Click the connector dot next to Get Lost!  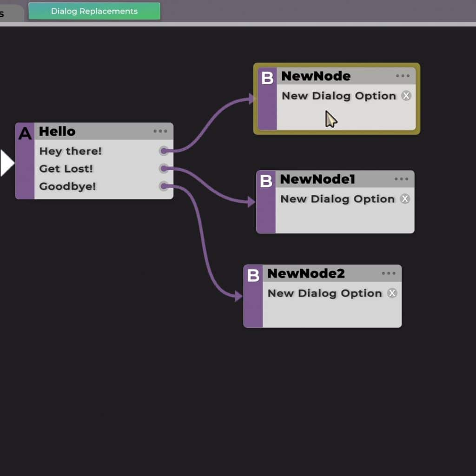click(164, 168)
